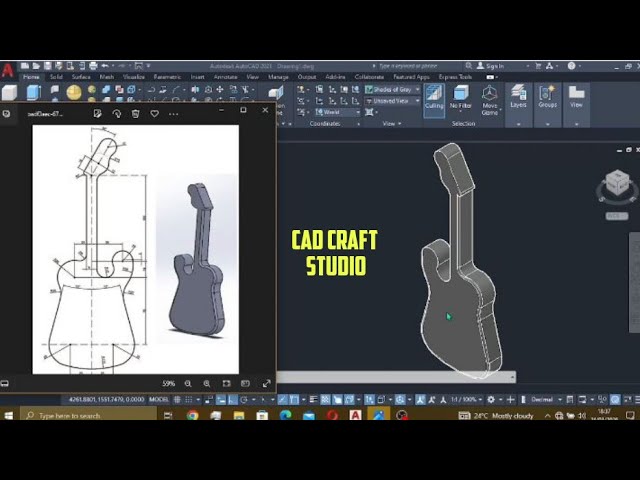The width and height of the screenshot is (640, 480).
Task: Click the Delete trash icon in Photos
Action: tap(136, 113)
